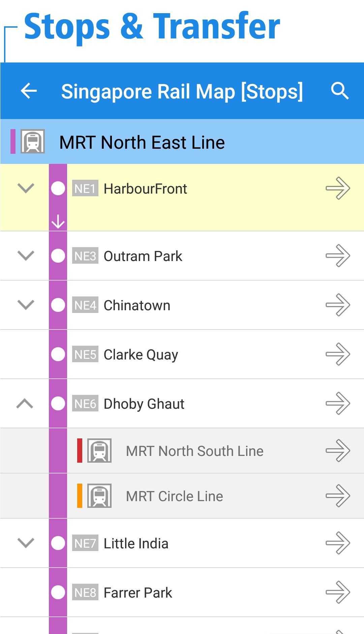The image size is (364, 634).
Task: Tap the arrow next to Farrer Park
Action: click(x=338, y=592)
